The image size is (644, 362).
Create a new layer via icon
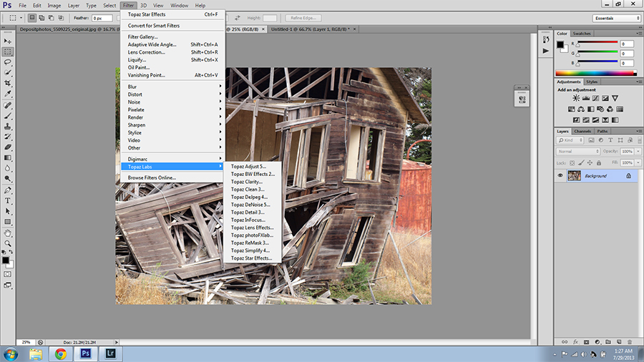618,342
